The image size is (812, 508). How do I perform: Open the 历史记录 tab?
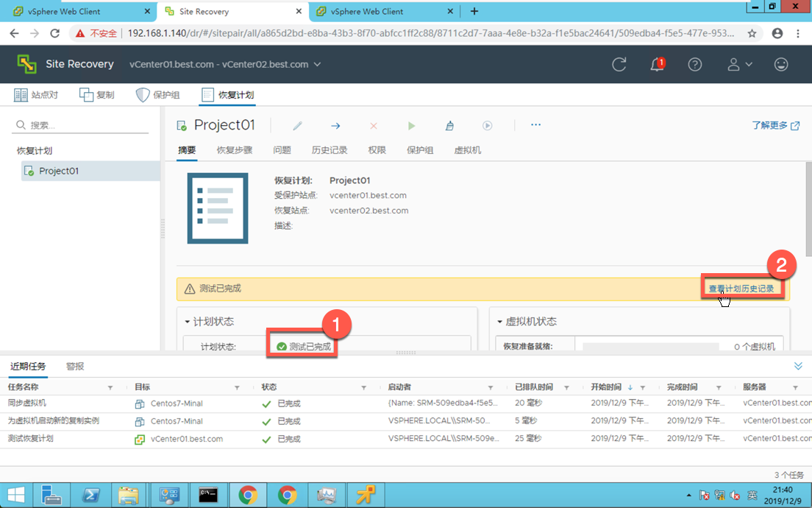pos(330,150)
